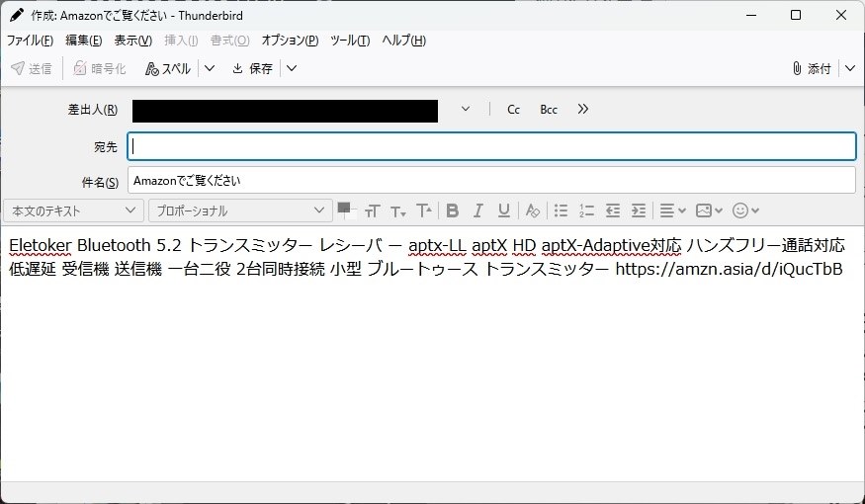
Task: Click the amzn.asia link text in body
Action: point(730,269)
